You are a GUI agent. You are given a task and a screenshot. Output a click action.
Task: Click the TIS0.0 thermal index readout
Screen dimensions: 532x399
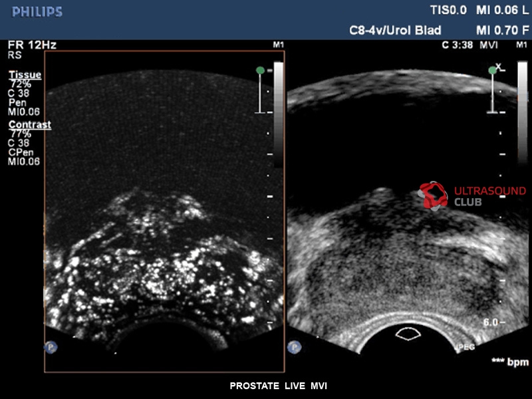pos(448,11)
